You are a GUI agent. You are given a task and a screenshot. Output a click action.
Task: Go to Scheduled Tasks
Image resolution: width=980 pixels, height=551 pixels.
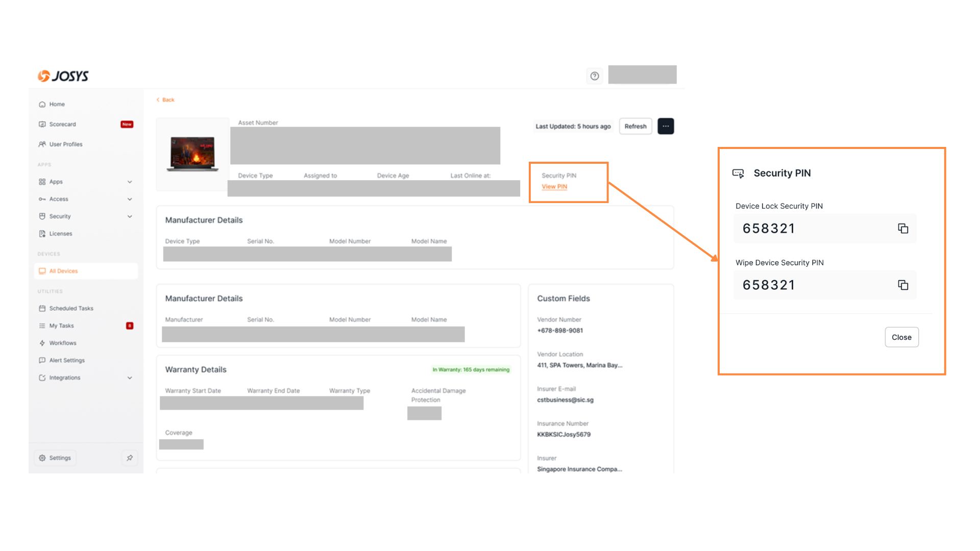[x=71, y=308]
